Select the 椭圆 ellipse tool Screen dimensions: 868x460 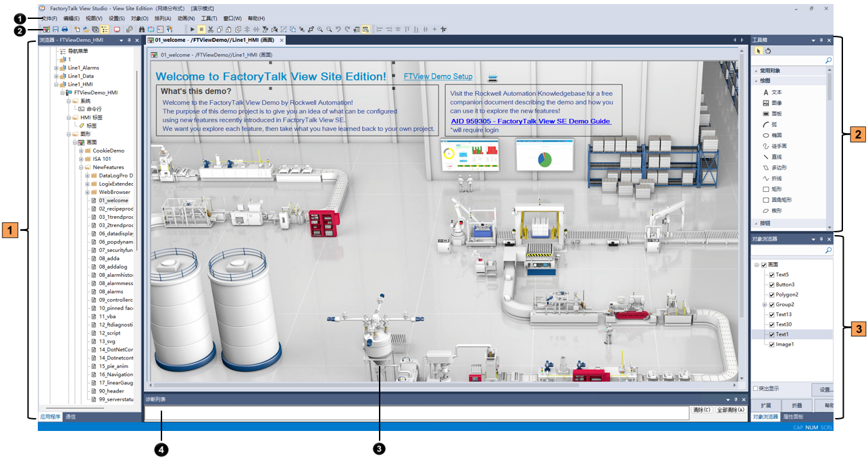point(772,135)
